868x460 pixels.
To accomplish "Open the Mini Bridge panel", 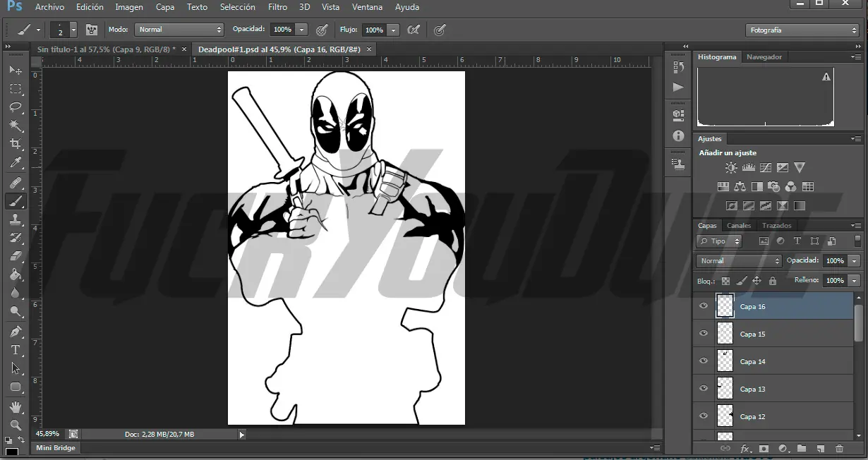I will pos(55,447).
